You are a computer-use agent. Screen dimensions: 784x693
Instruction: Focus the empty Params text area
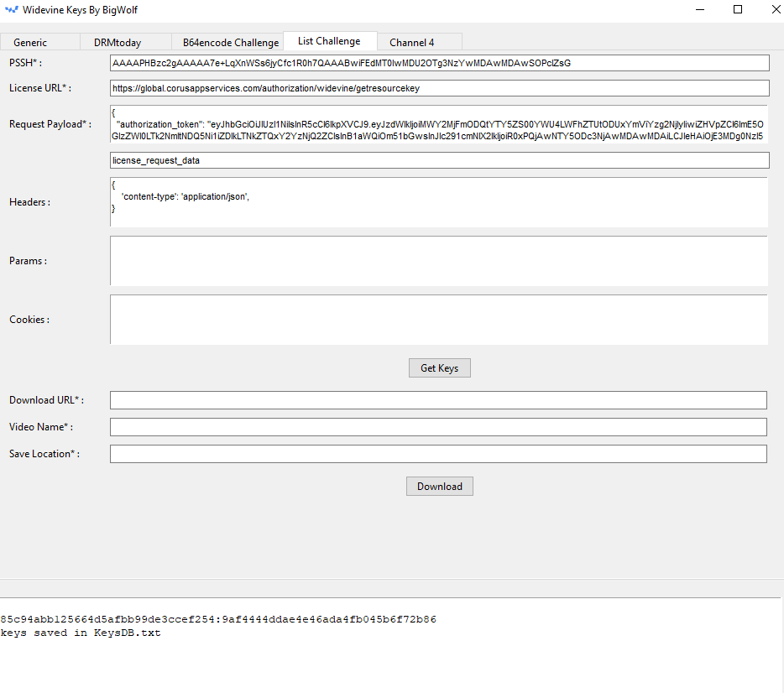439,261
